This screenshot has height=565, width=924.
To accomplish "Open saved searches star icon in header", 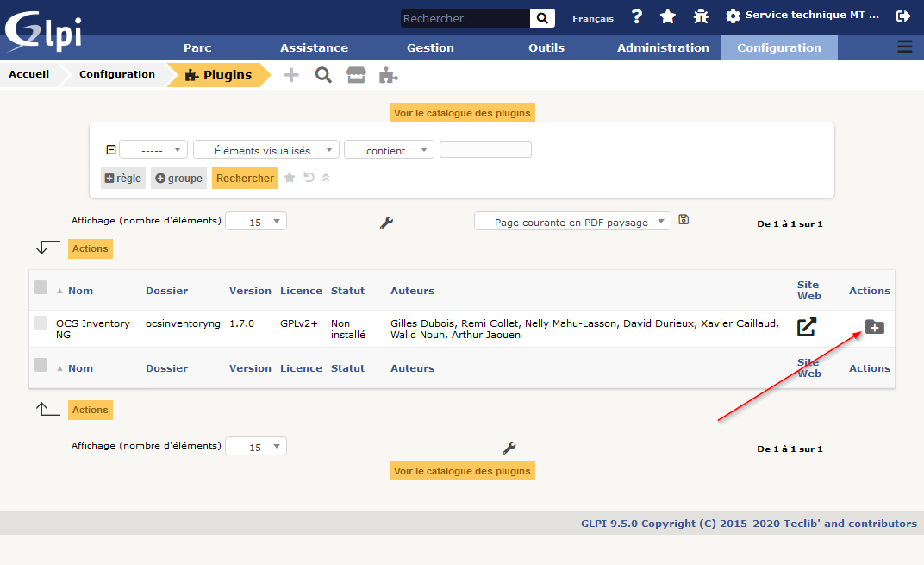I will click(x=668, y=16).
